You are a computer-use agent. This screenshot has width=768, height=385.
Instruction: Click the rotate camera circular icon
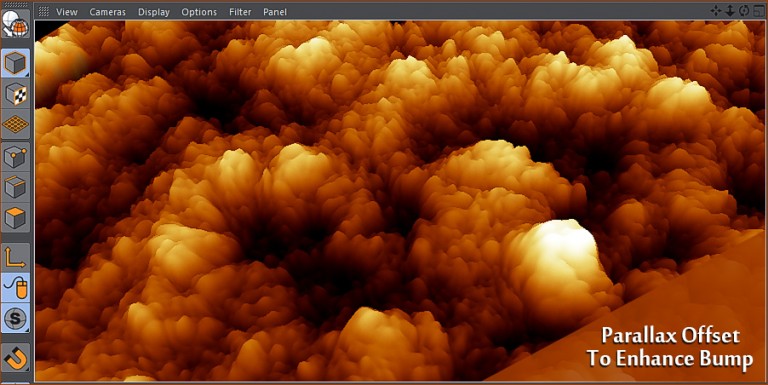(744, 11)
